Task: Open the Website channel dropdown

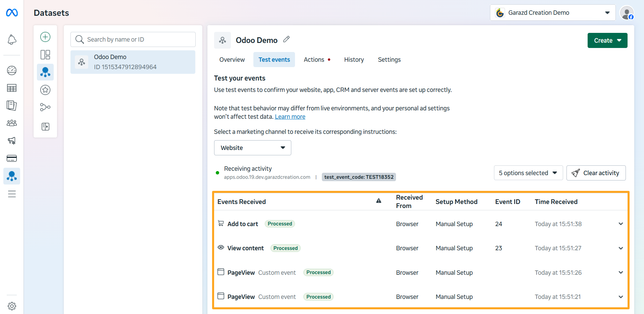Action: coord(253,148)
